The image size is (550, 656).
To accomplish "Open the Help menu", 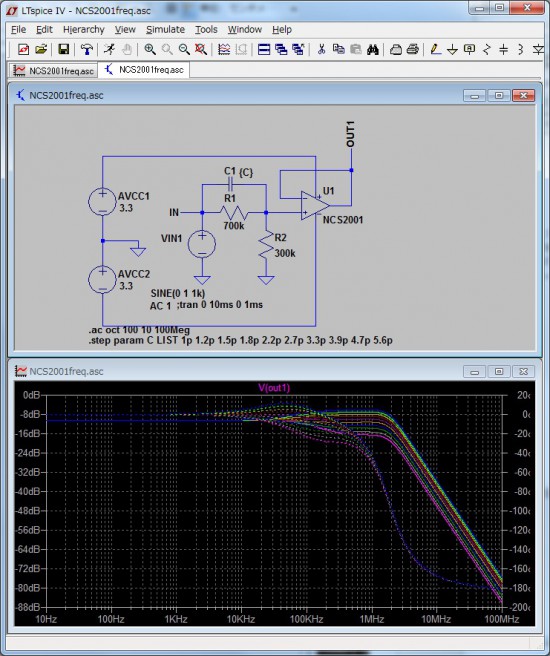I will [282, 30].
